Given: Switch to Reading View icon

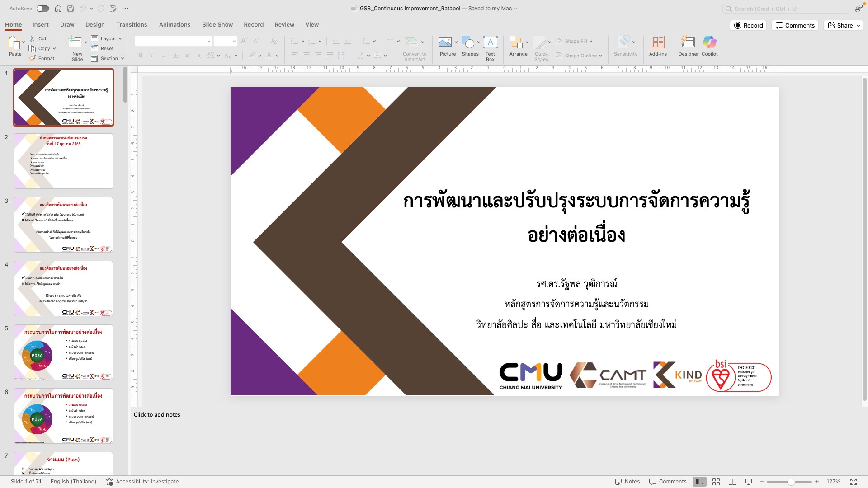Looking at the screenshot, I should (x=732, y=482).
